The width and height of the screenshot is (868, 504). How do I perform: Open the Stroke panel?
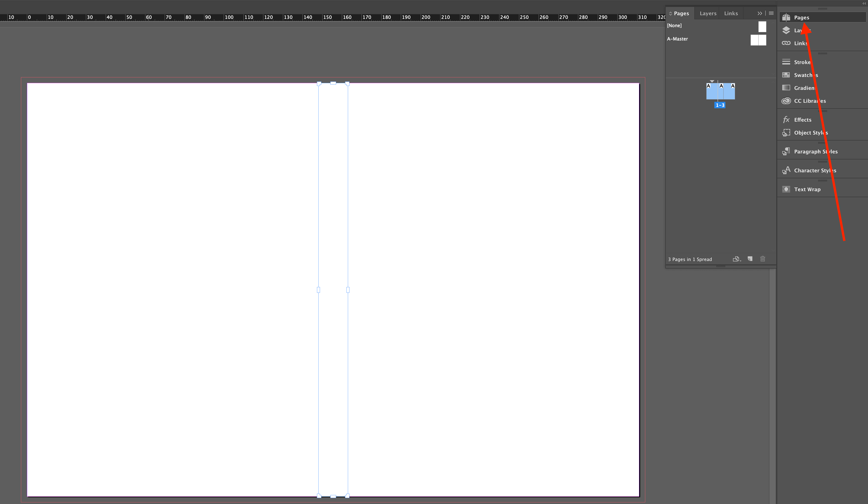(802, 62)
